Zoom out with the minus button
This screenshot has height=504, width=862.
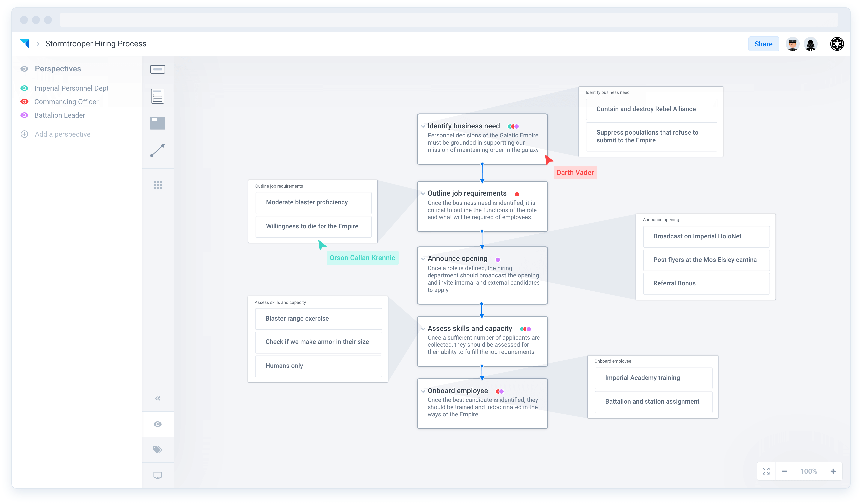(x=784, y=471)
